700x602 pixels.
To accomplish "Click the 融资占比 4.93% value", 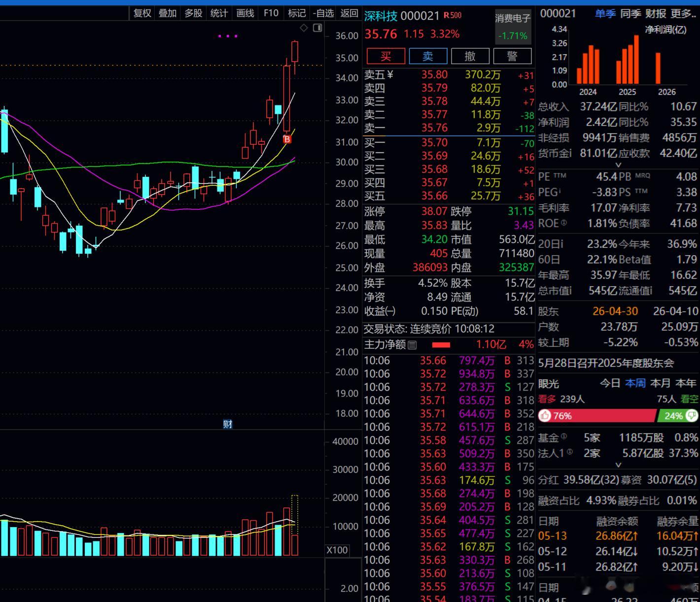I will click(601, 501).
